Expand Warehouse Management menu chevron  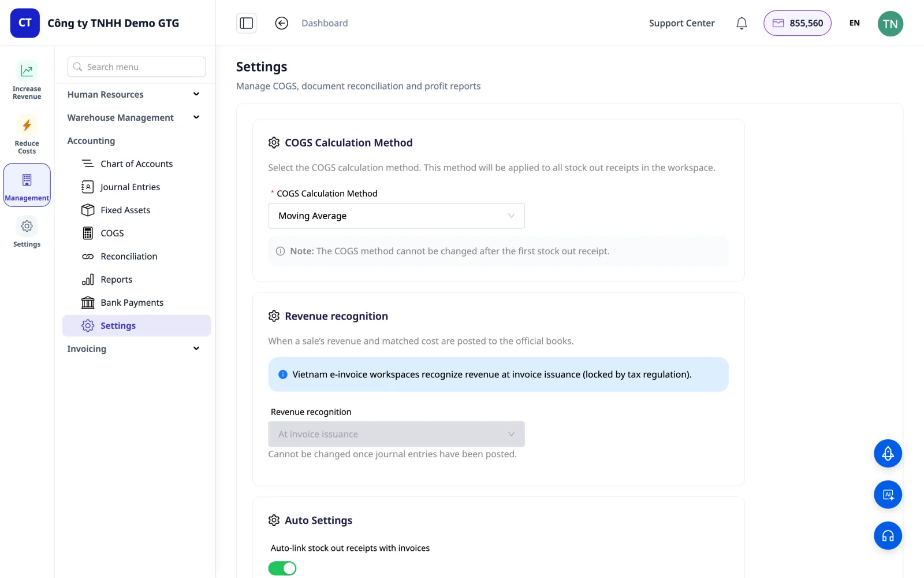(x=196, y=117)
